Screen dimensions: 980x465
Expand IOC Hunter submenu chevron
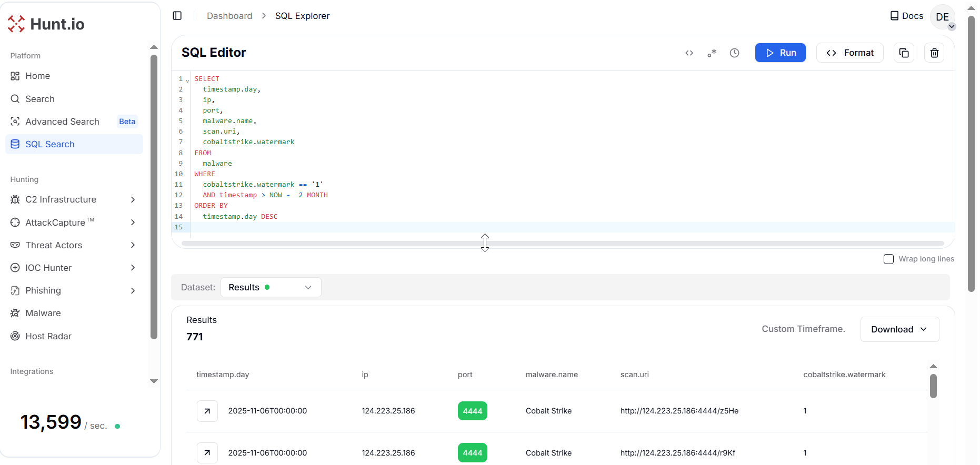133,268
